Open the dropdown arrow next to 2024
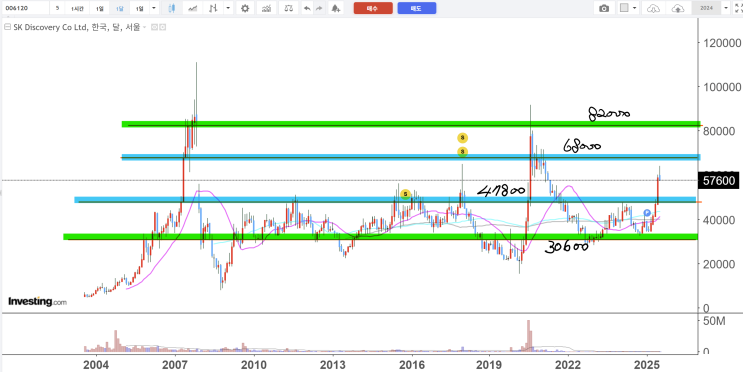 tap(725, 8)
